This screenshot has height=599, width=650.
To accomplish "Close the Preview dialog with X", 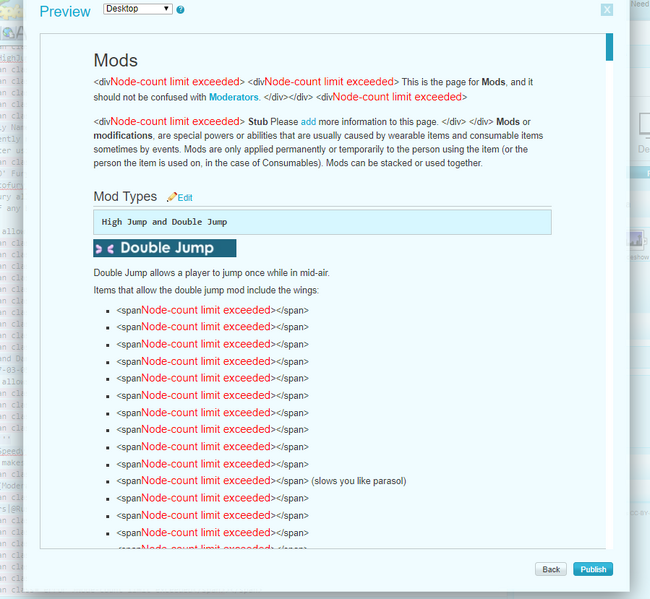I will [x=607, y=9].
